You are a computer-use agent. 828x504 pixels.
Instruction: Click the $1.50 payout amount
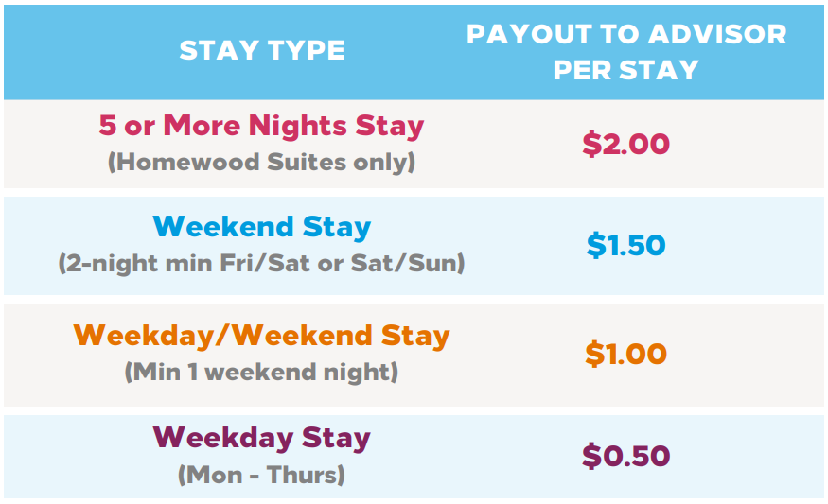coord(625,245)
